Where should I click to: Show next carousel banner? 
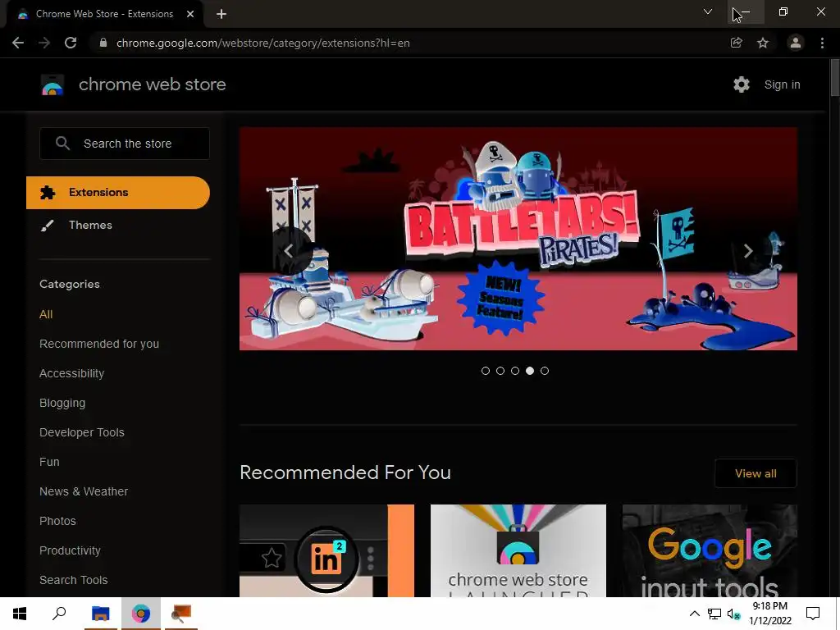[x=748, y=251]
